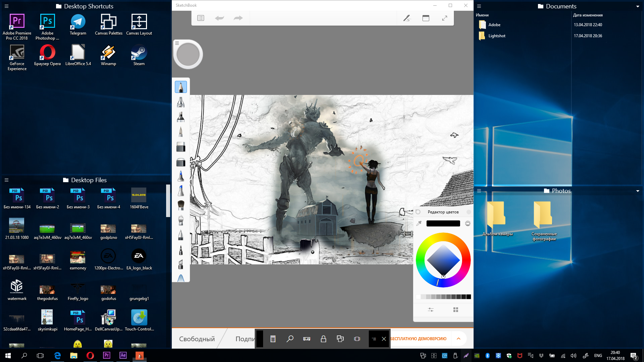The image size is (644, 362).
Task: Select the Без имени-134 PSD file
Action: (17, 199)
